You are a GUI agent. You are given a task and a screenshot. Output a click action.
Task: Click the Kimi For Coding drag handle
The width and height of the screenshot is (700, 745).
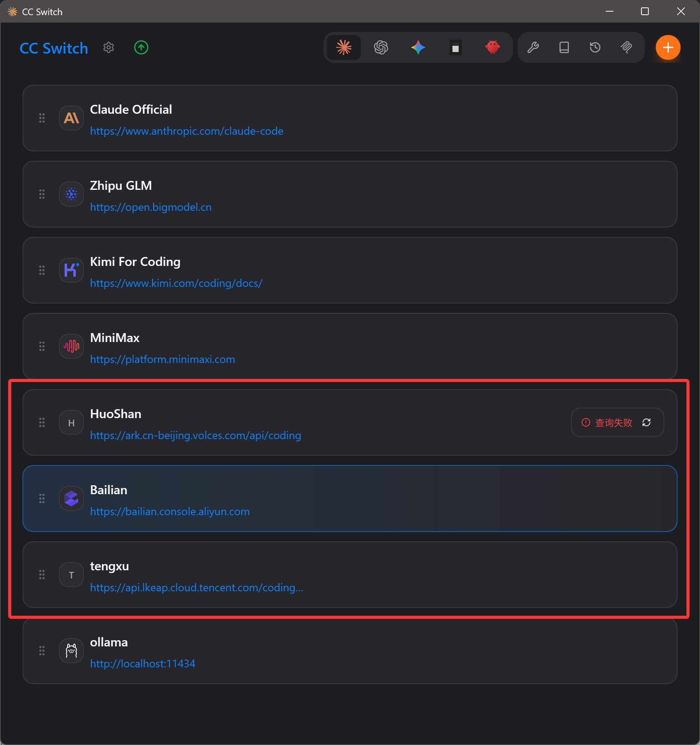point(42,270)
